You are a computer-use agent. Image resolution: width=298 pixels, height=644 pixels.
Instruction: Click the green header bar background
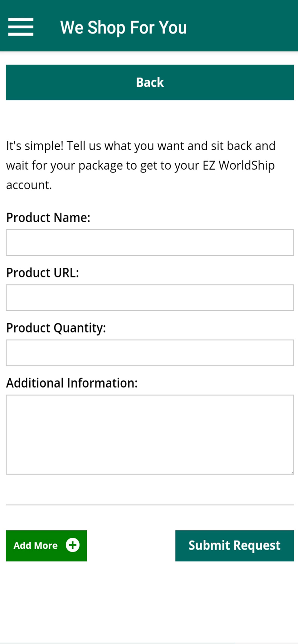(240, 25)
